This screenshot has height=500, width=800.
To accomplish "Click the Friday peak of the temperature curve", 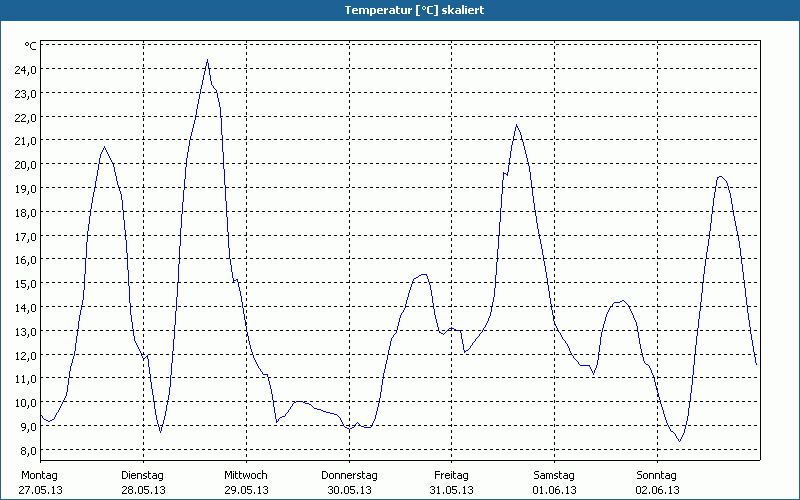I will [x=516, y=125].
